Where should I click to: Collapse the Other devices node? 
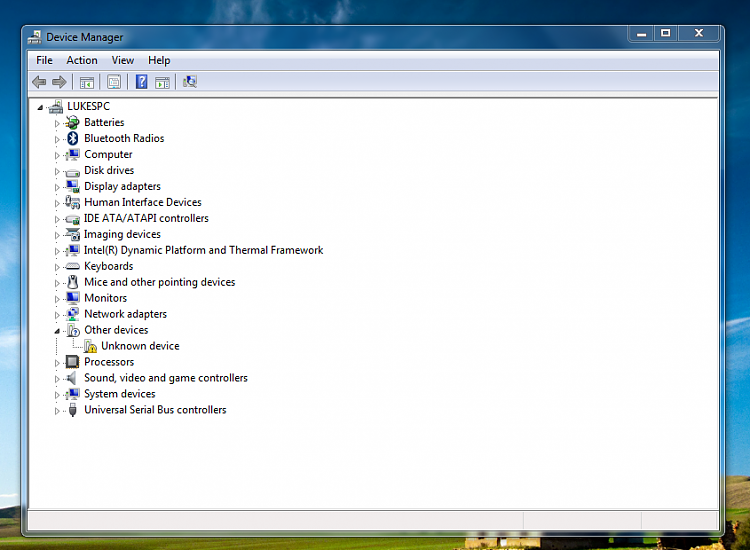point(57,331)
